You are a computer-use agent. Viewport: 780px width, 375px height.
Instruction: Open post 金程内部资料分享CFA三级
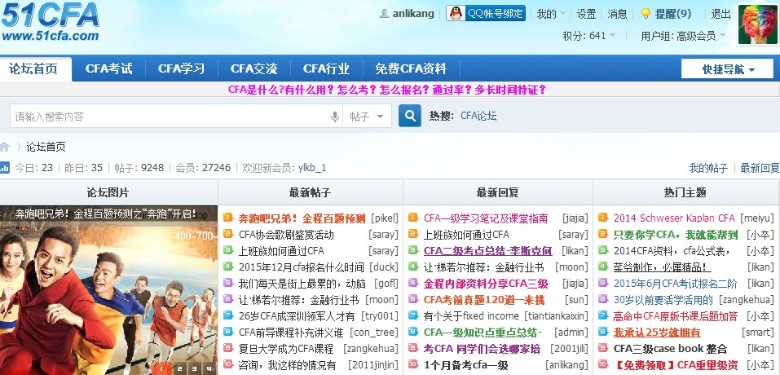pos(486,283)
